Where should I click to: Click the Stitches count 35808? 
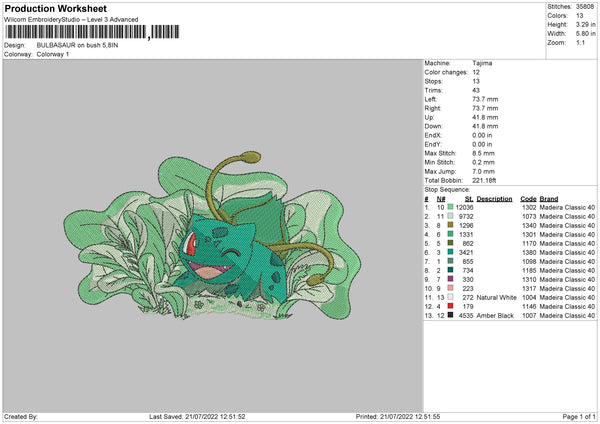click(587, 6)
